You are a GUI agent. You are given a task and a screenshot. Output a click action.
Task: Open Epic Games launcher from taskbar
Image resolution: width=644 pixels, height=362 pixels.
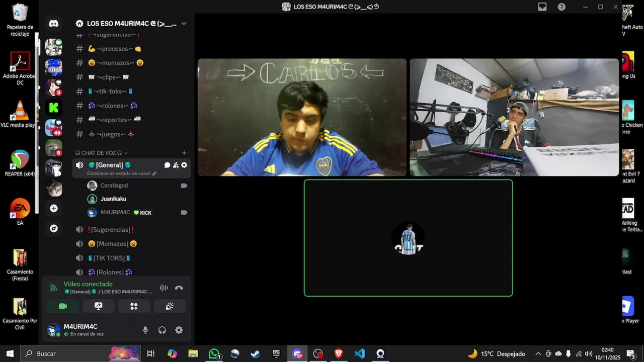point(276,353)
